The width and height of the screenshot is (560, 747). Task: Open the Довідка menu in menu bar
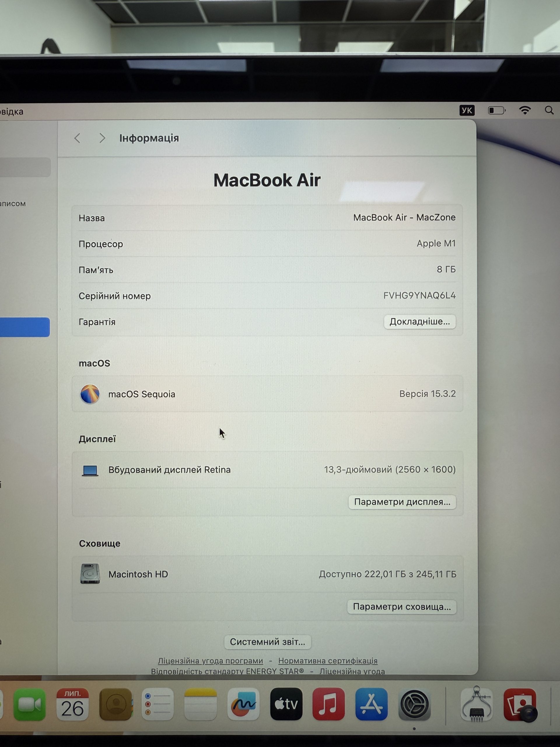[12, 111]
